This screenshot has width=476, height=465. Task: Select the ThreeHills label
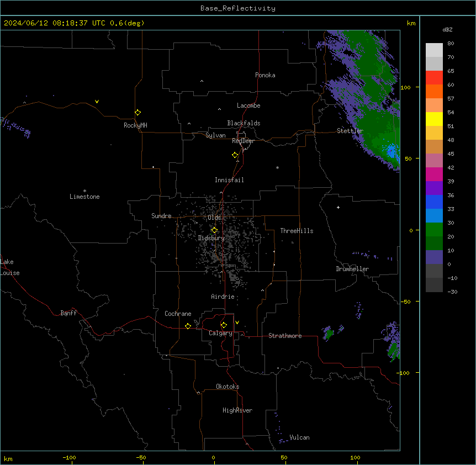pyautogui.click(x=297, y=231)
